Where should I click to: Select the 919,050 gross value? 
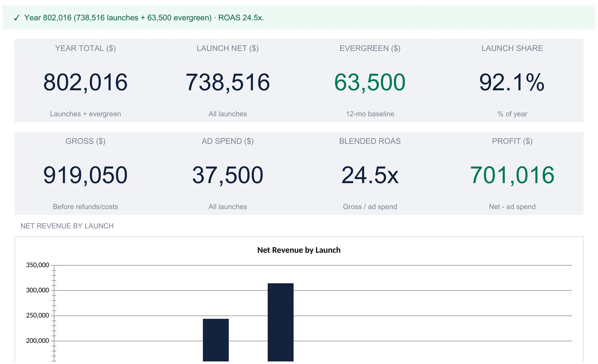point(86,175)
